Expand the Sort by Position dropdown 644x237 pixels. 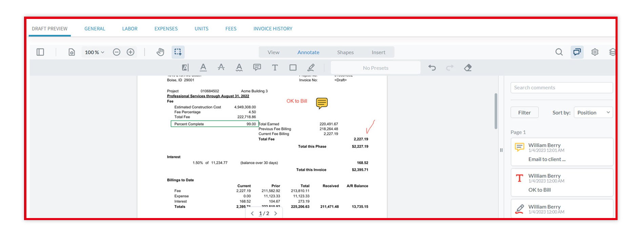593,112
